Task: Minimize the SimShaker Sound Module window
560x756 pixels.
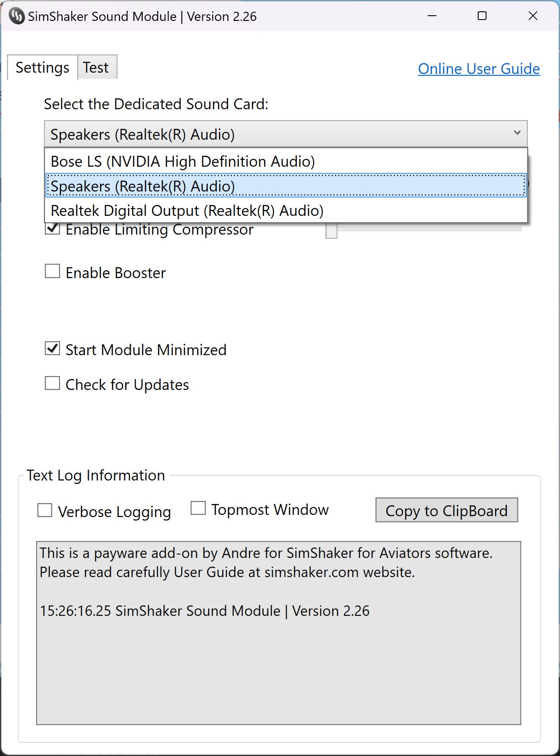Action: point(432,16)
